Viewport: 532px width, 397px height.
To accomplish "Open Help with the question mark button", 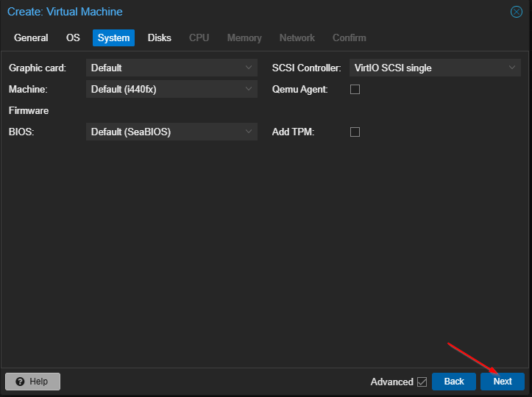I will (x=32, y=382).
